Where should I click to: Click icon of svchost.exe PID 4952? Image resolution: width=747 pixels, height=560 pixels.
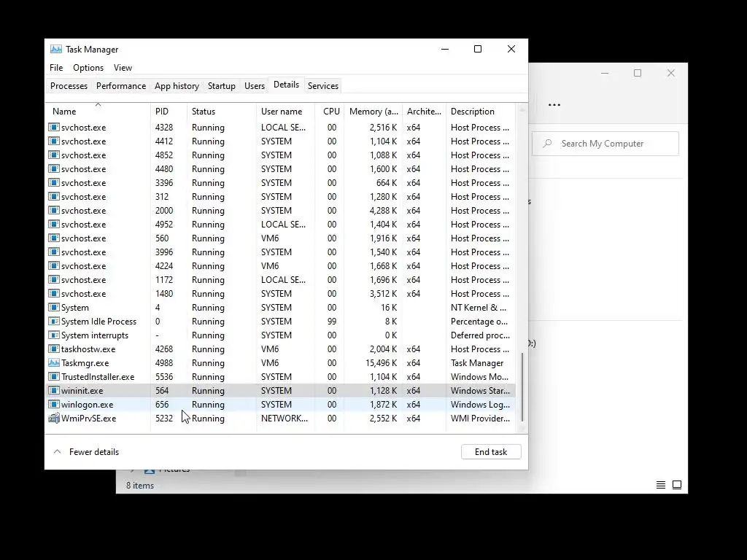(x=54, y=224)
